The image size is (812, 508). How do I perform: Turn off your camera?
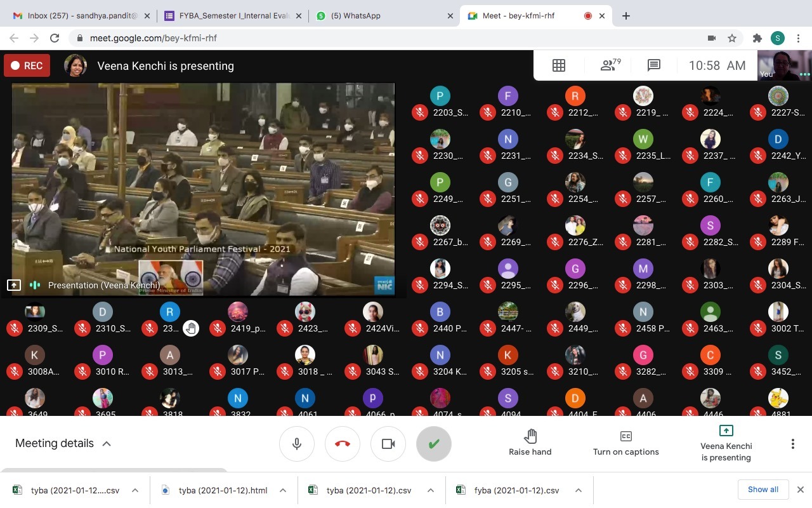pyautogui.click(x=388, y=443)
